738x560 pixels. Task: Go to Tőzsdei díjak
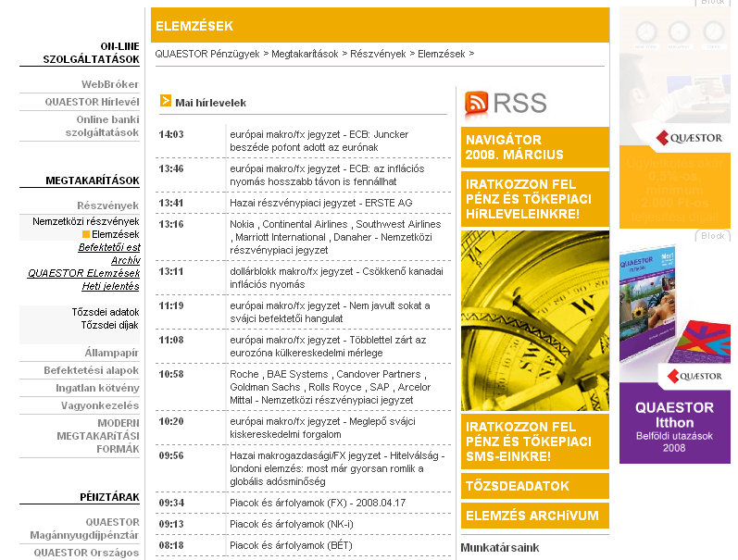109,325
